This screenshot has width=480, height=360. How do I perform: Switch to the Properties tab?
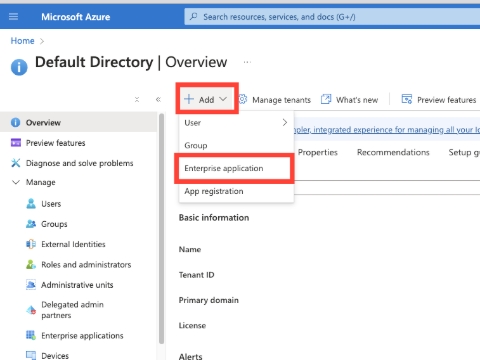pyautogui.click(x=318, y=152)
